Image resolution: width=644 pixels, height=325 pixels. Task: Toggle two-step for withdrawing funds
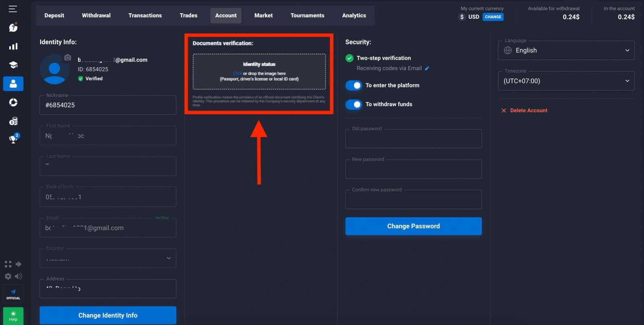pyautogui.click(x=354, y=104)
